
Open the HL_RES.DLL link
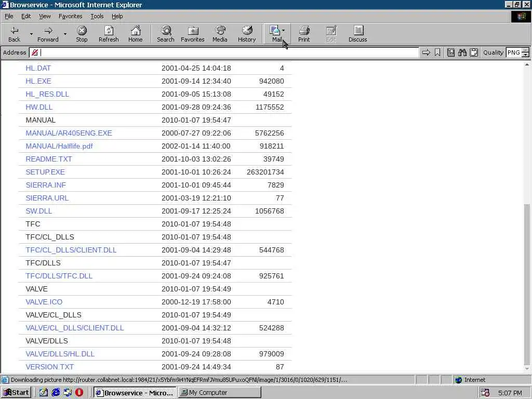(47, 94)
